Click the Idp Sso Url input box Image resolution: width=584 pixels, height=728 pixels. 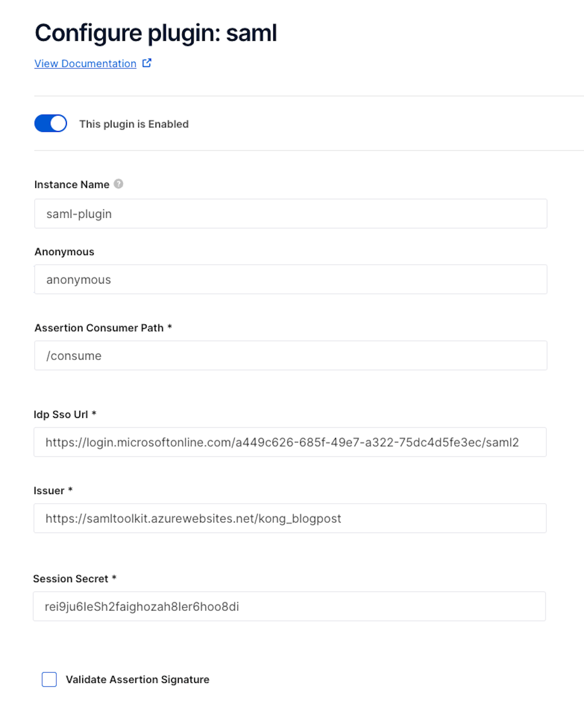(x=290, y=442)
